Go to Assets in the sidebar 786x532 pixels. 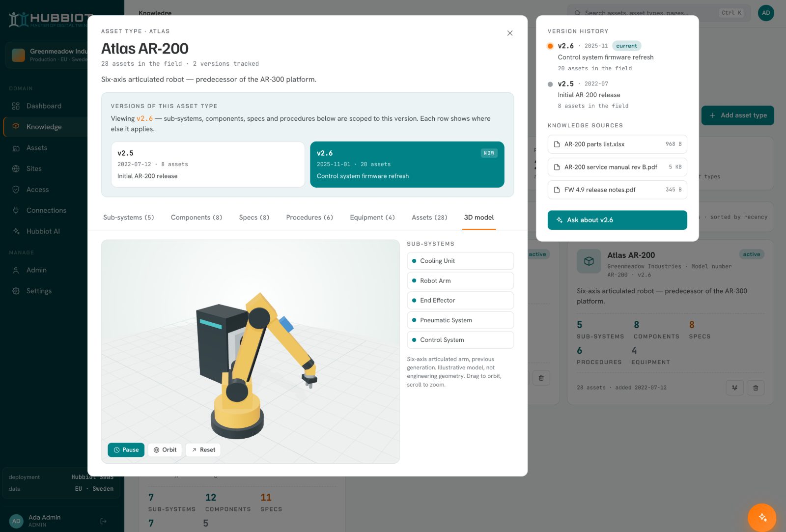point(37,148)
